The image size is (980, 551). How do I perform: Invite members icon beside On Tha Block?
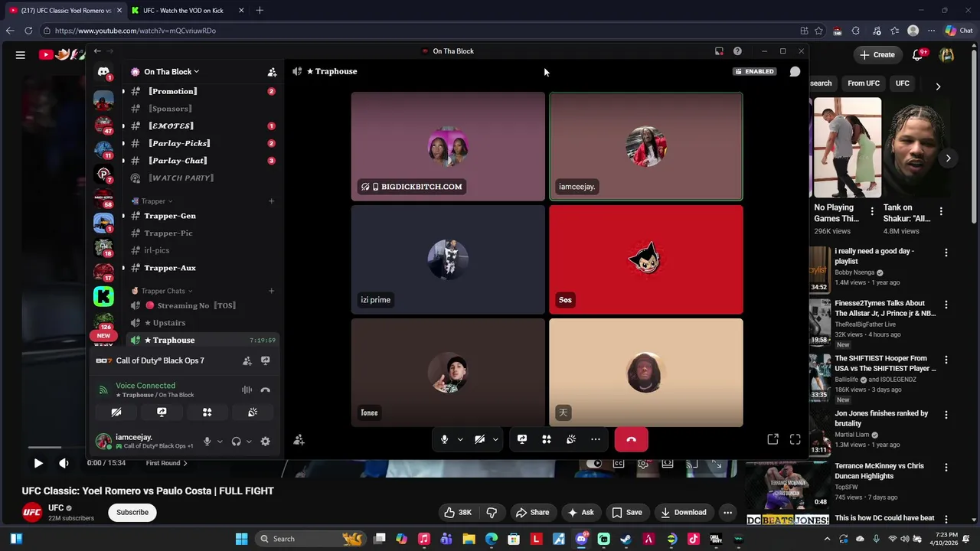click(x=272, y=72)
